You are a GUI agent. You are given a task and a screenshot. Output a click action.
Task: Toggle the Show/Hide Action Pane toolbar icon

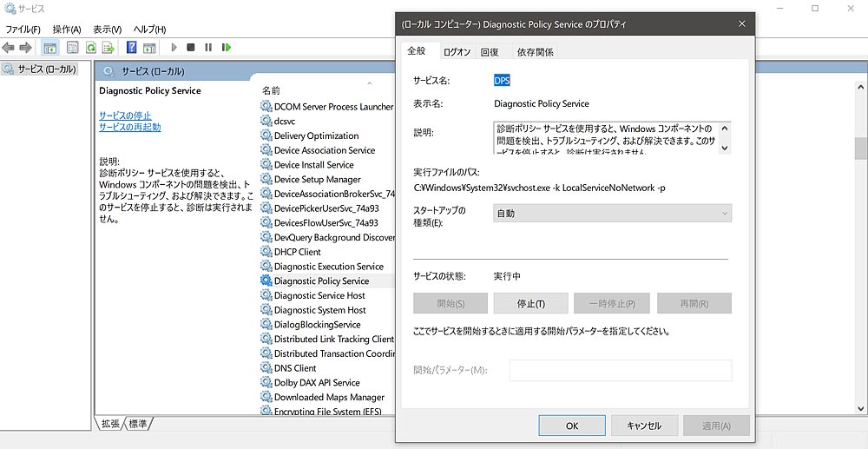149,48
